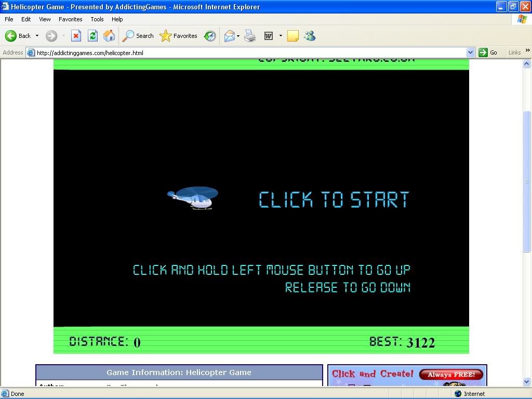Click the CLICK TO START game text
The height and width of the screenshot is (399, 532).
click(x=334, y=200)
